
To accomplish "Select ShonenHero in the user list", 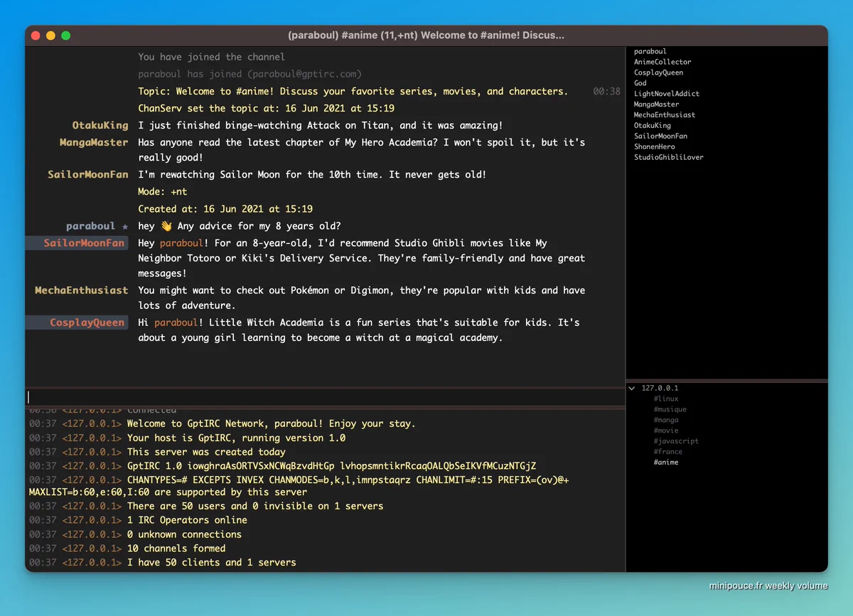I will pyautogui.click(x=655, y=147).
